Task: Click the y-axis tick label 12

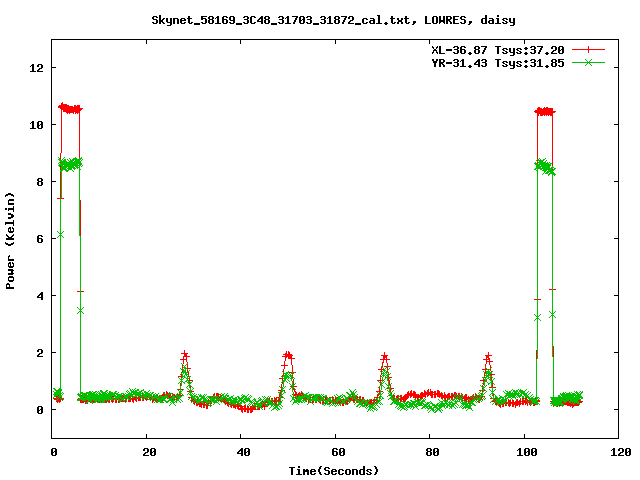Action: coord(36,68)
